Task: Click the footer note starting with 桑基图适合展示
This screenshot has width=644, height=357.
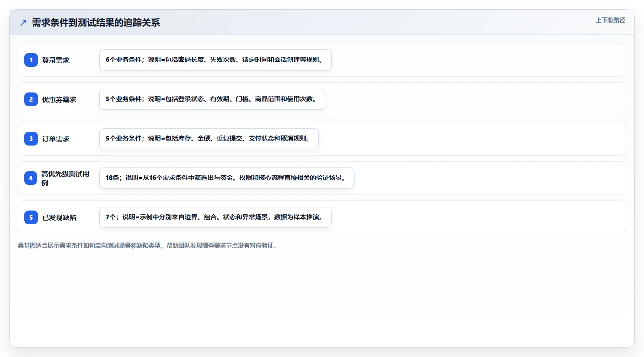Action: point(147,245)
